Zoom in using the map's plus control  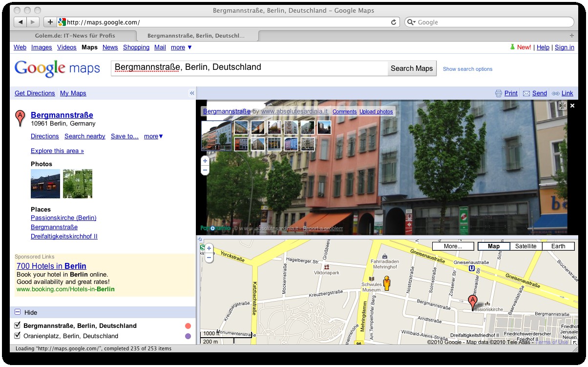tap(209, 248)
